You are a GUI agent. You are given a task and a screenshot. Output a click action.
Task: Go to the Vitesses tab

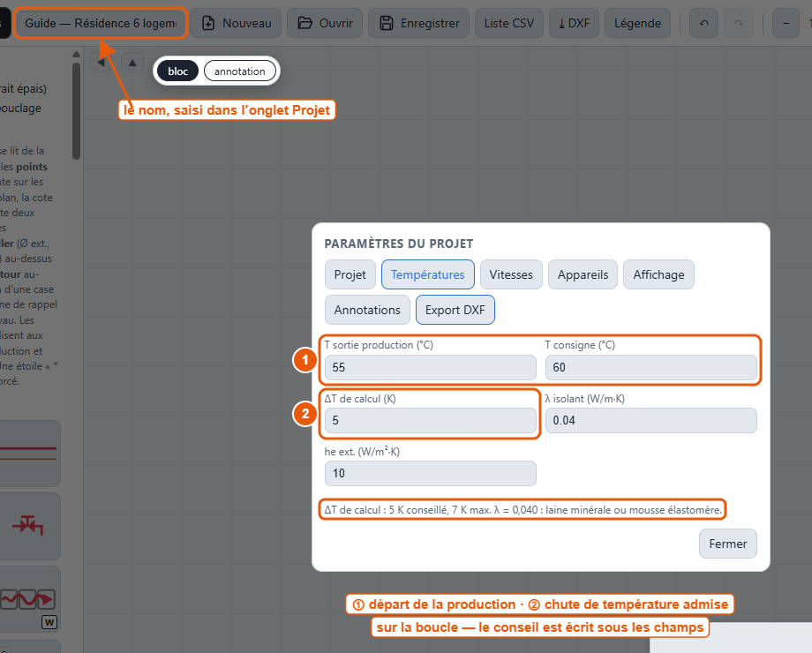511,274
